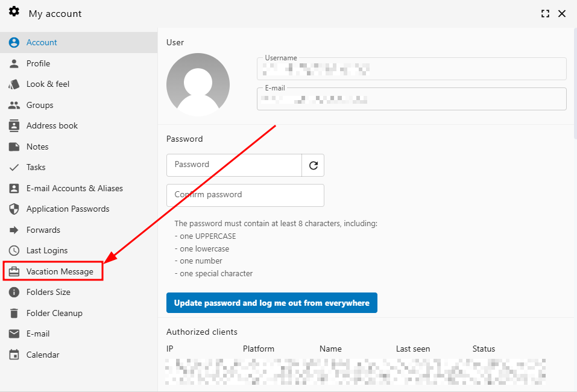Click the Last Logins clock icon
577x392 pixels.
click(14, 250)
